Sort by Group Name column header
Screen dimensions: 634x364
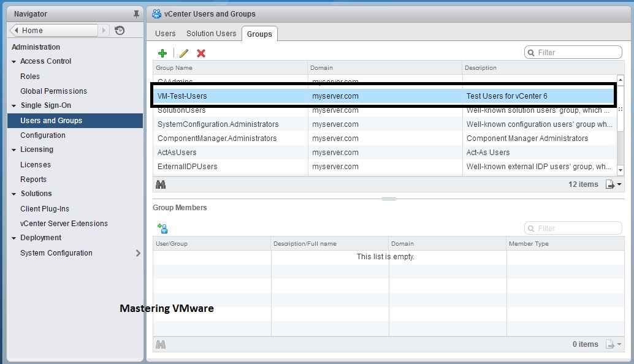(x=230, y=68)
